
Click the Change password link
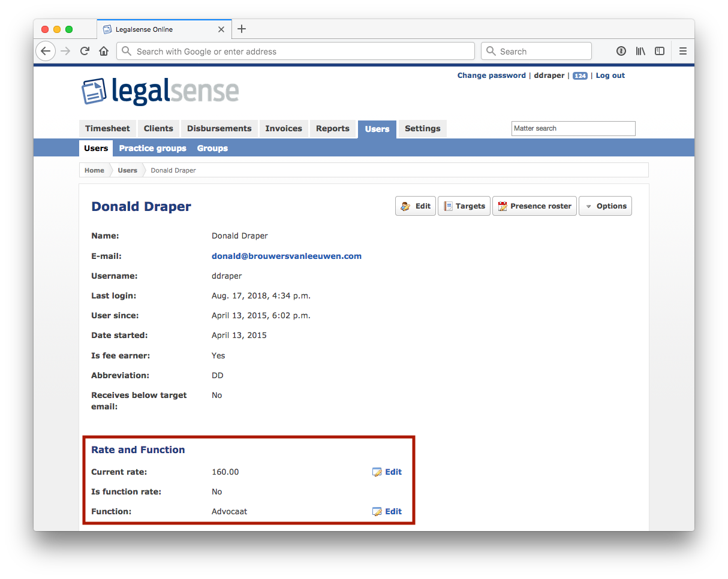491,76
